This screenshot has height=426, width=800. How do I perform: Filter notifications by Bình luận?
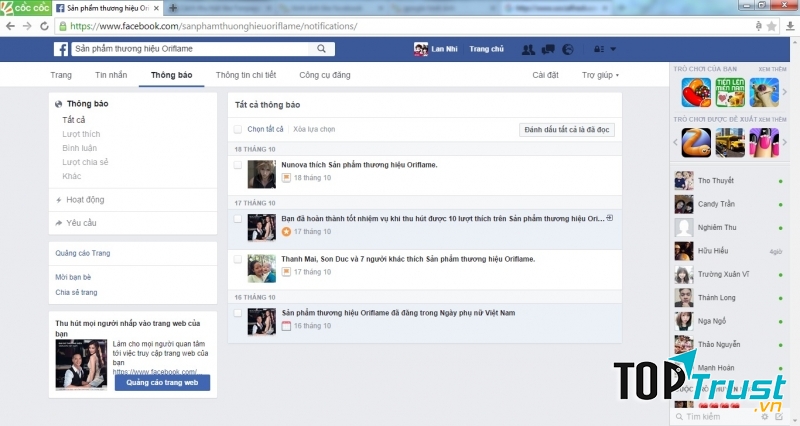(80, 148)
